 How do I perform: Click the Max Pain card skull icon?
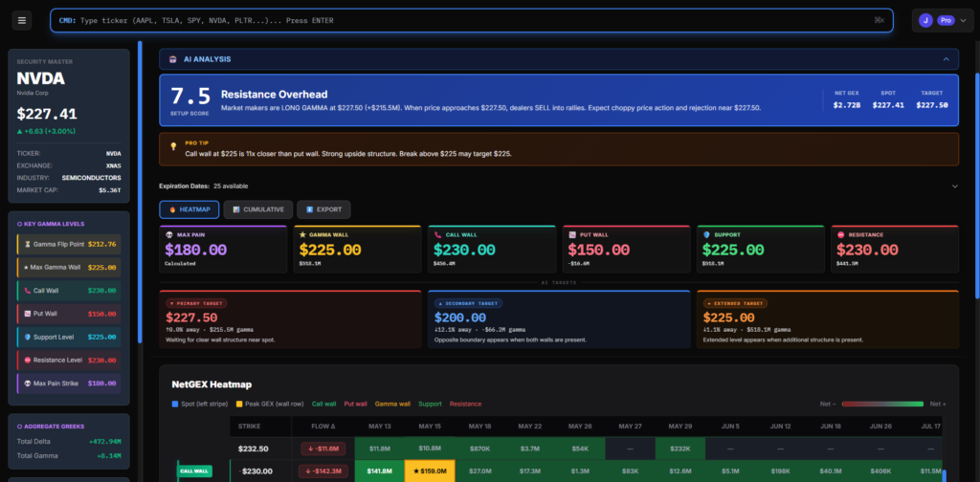168,234
